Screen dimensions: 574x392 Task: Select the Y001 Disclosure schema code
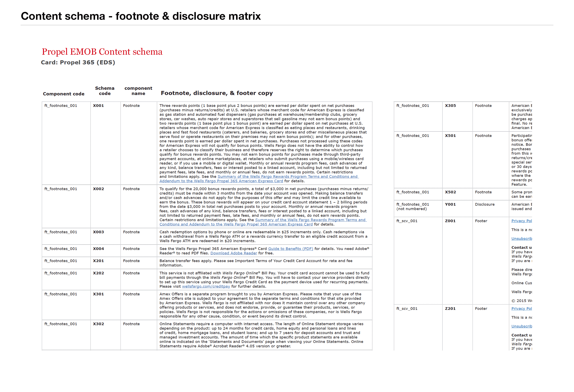tap(450, 204)
